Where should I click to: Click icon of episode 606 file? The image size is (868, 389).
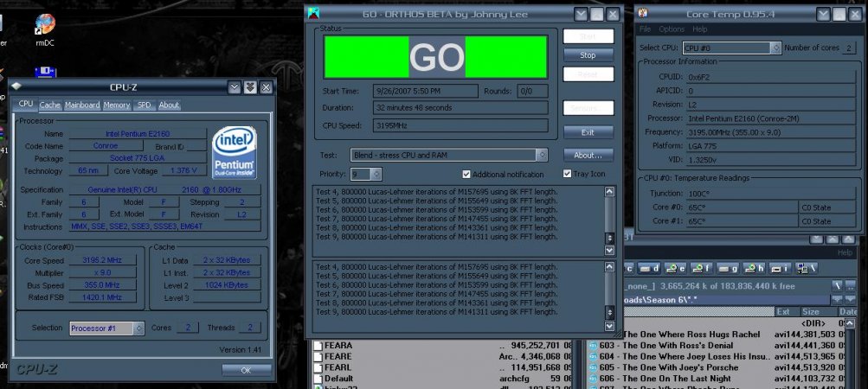coord(592,379)
